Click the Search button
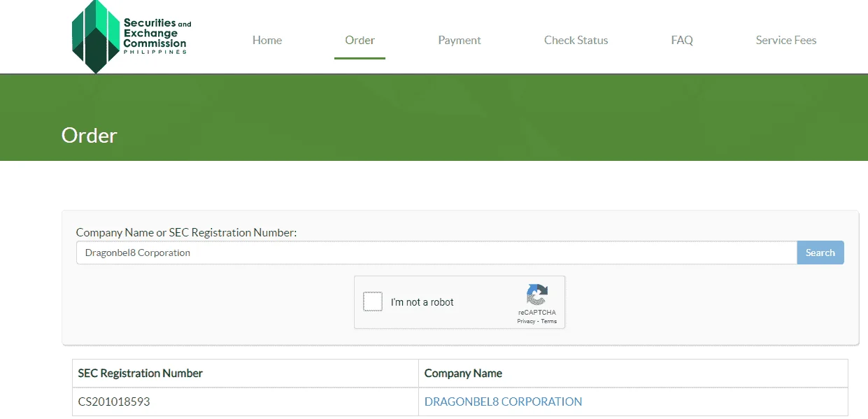The width and height of the screenshot is (868, 419). pyautogui.click(x=820, y=253)
